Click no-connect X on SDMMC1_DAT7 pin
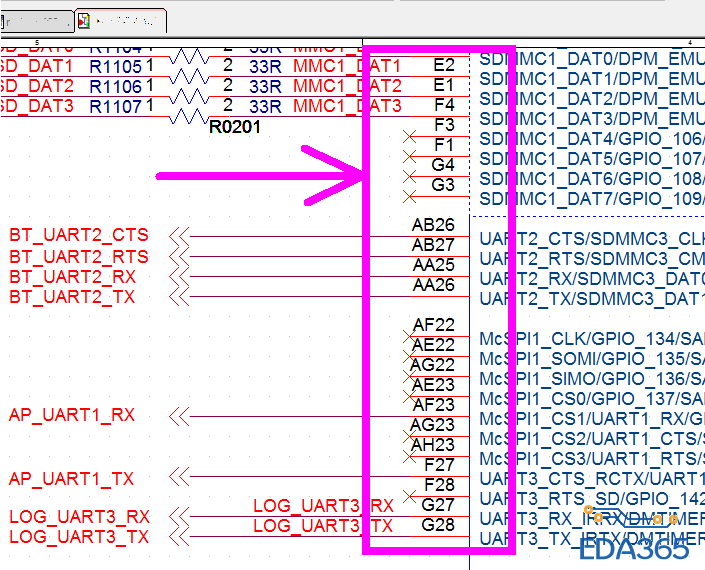 [410, 196]
